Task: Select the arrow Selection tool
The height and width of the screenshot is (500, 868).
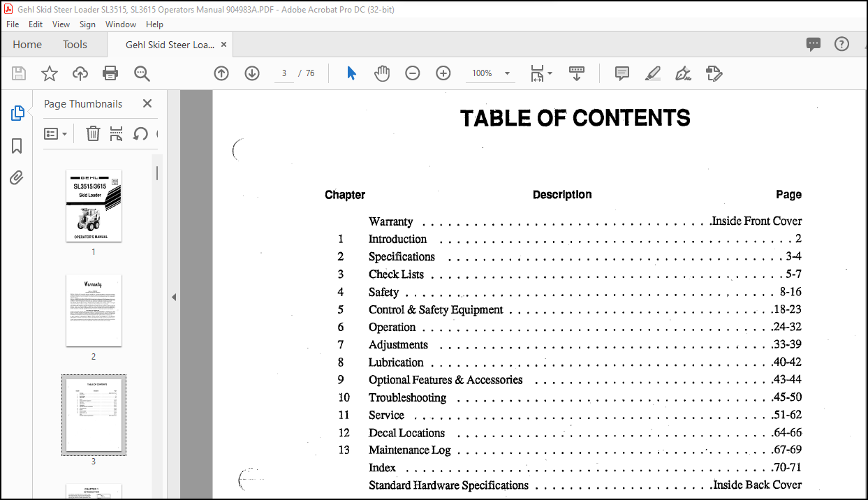Action: [x=351, y=73]
